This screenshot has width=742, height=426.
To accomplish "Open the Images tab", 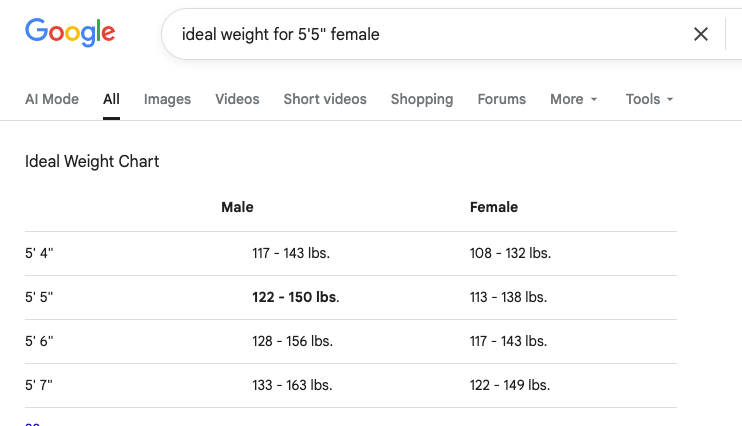I will [167, 99].
